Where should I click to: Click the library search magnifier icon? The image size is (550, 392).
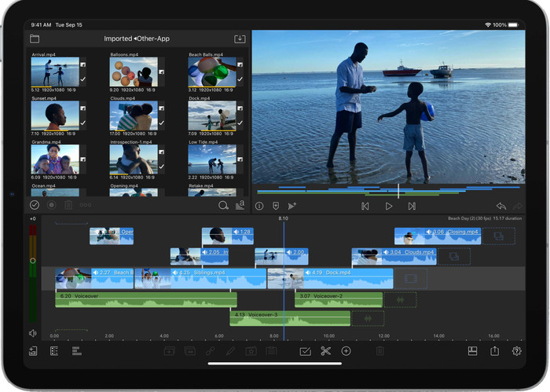223,205
